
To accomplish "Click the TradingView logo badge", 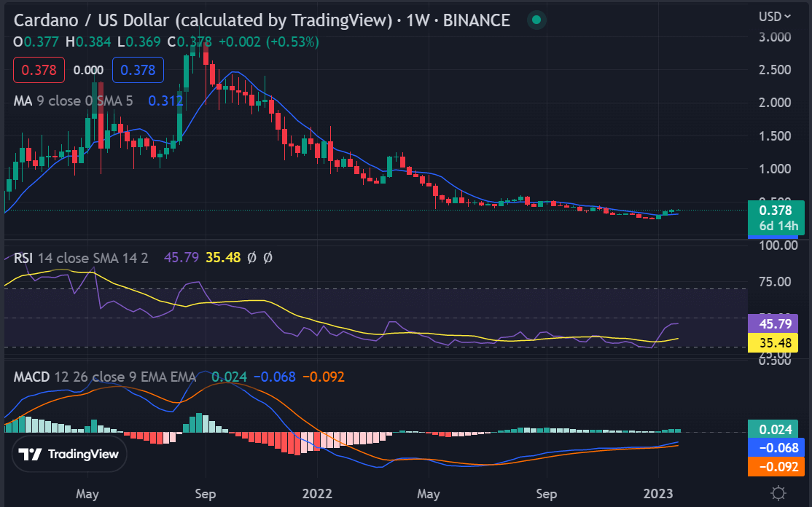I will click(69, 454).
